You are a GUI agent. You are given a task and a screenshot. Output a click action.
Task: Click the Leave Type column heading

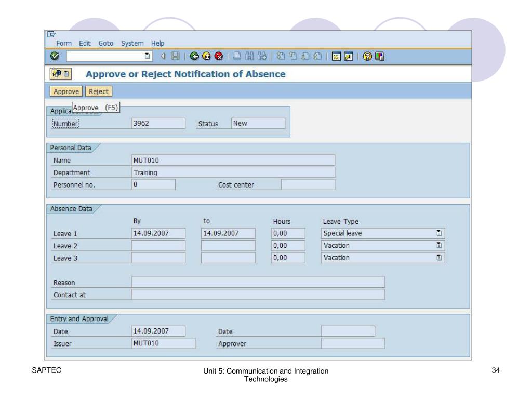pos(340,221)
